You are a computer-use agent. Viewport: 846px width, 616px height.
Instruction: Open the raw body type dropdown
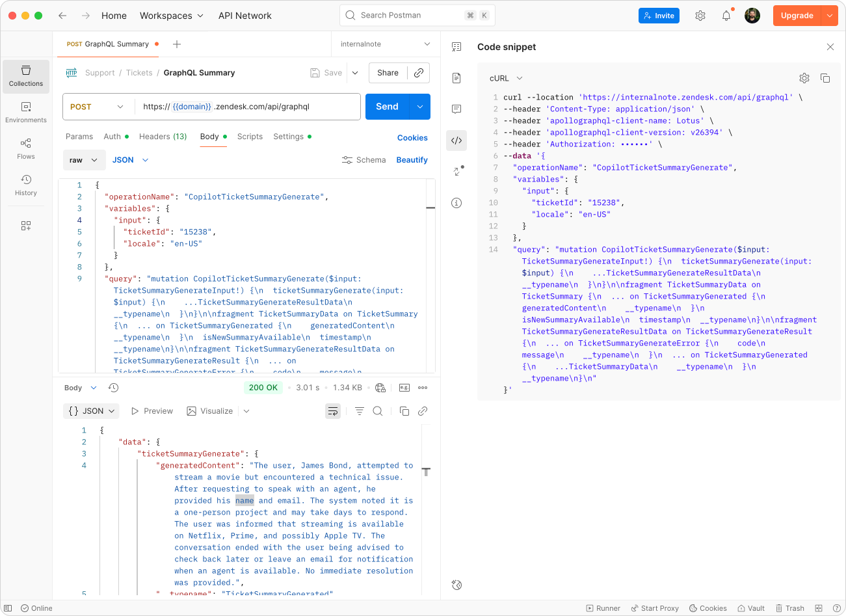pos(84,160)
